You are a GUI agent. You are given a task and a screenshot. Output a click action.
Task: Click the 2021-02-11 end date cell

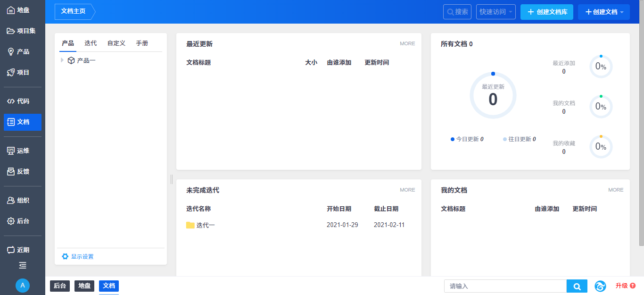click(x=389, y=225)
